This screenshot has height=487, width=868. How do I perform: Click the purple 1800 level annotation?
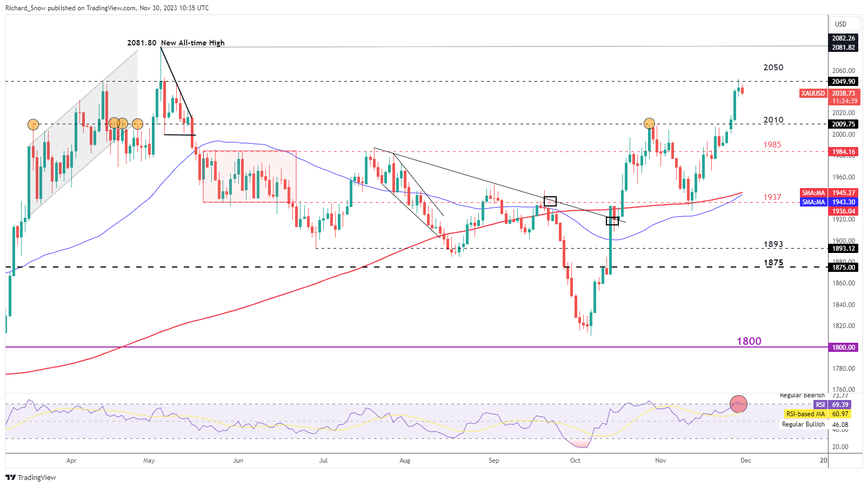click(749, 341)
